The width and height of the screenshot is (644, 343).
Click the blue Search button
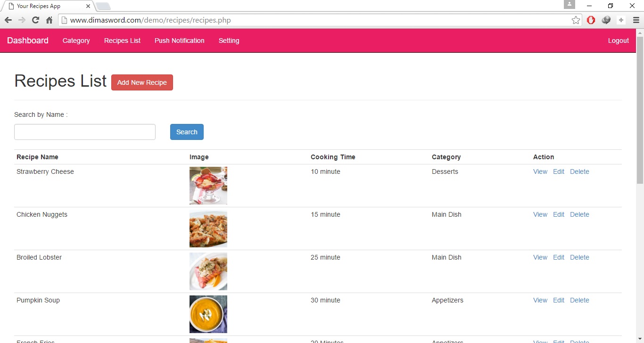[187, 132]
